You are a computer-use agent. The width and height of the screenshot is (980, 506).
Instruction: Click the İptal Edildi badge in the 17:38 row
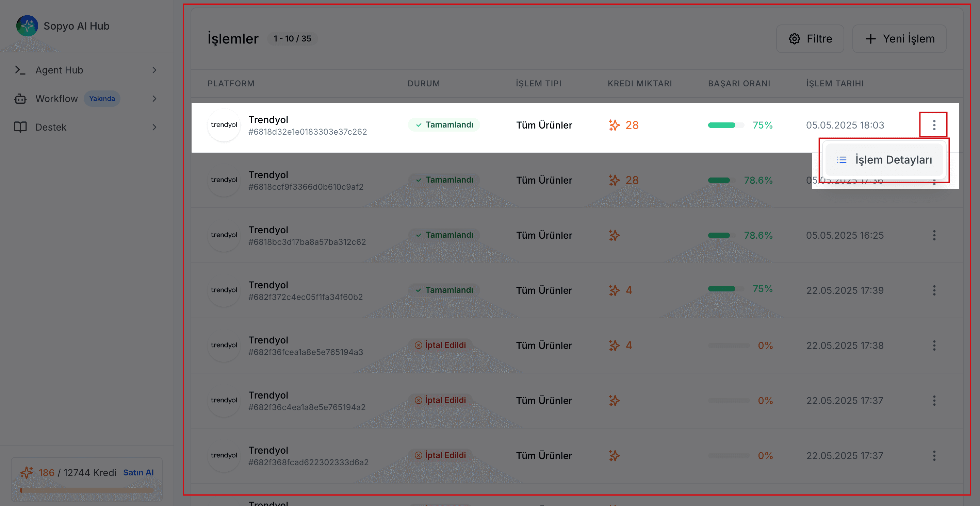(x=440, y=345)
